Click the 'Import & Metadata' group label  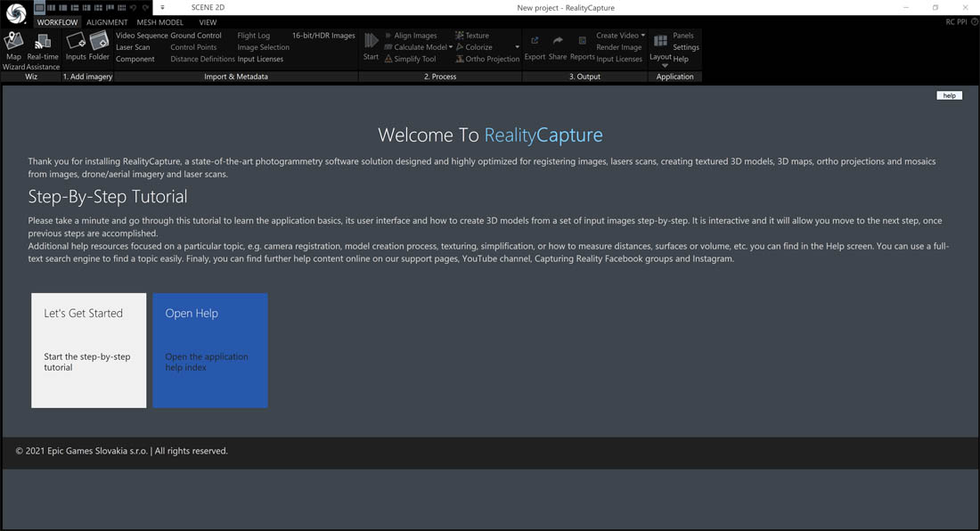235,77
